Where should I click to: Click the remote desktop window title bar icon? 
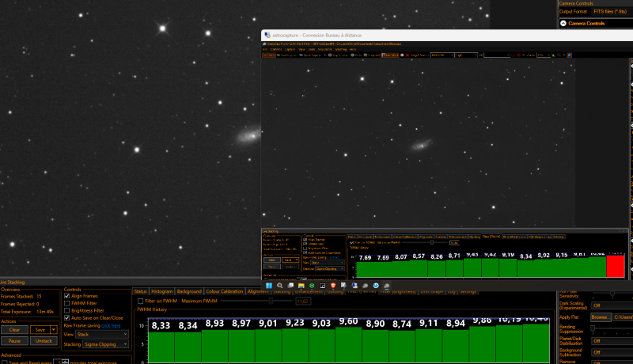pos(267,35)
